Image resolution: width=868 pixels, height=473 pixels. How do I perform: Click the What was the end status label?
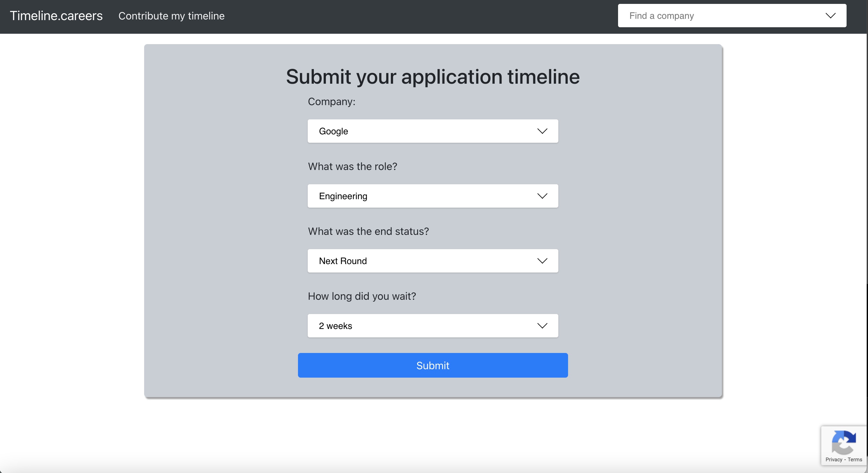[368, 231]
